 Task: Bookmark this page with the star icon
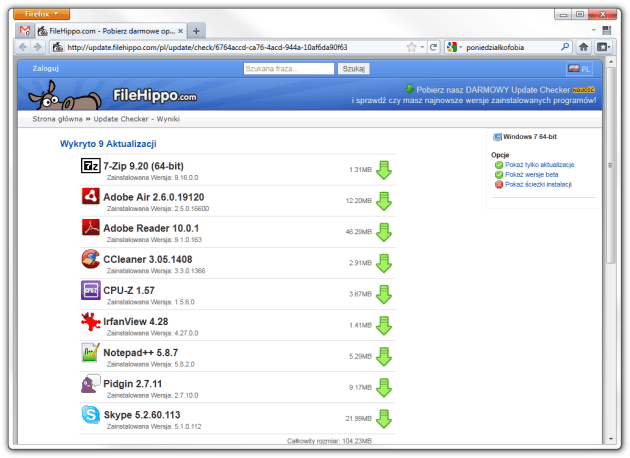[411, 47]
